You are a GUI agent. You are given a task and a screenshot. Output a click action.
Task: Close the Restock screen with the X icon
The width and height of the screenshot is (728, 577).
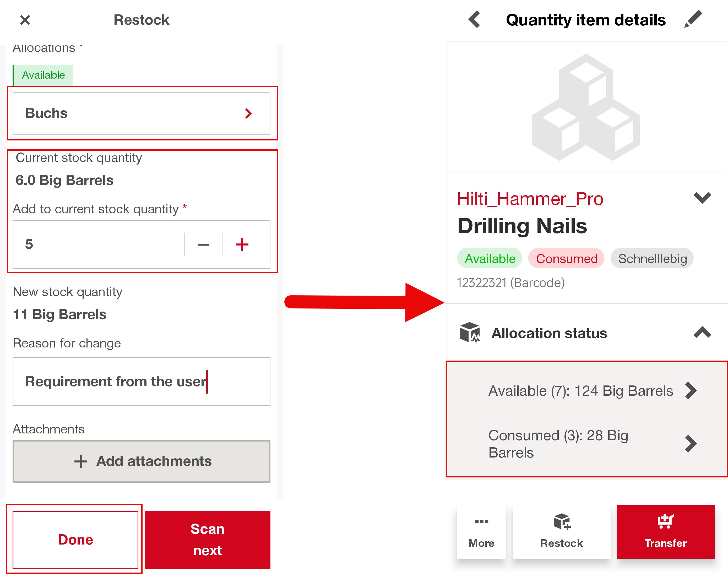[25, 20]
